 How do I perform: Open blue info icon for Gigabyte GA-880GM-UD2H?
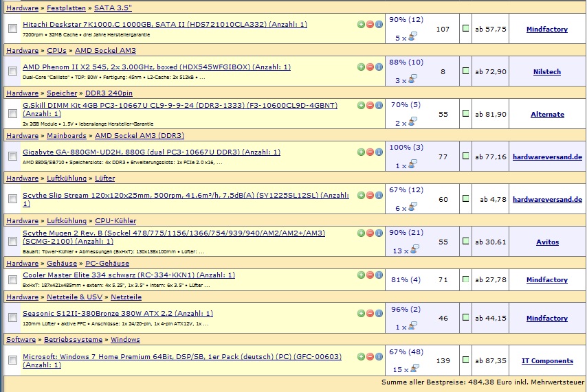(x=379, y=152)
